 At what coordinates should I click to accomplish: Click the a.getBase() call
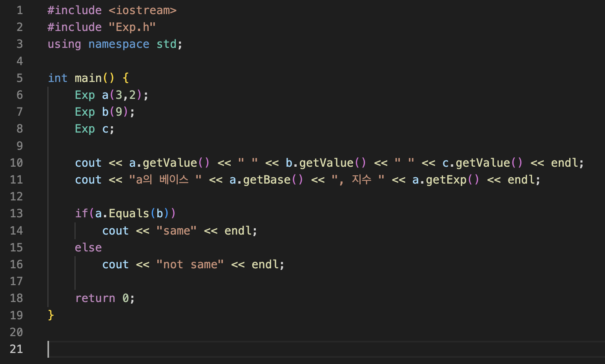pos(266,180)
